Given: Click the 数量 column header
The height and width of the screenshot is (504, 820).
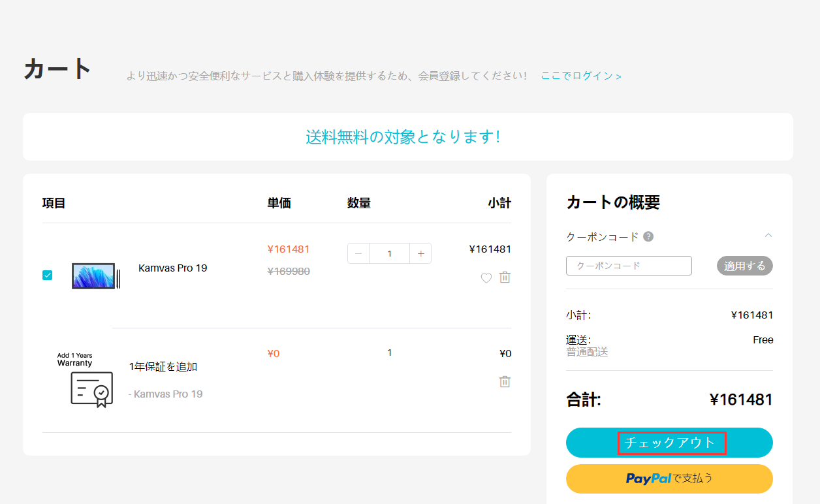Looking at the screenshot, I should [x=359, y=203].
